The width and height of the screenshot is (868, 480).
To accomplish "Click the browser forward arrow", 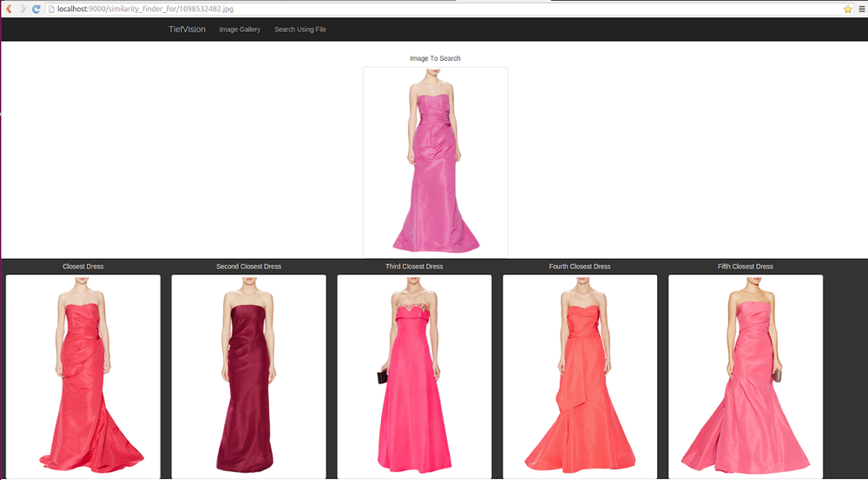I will 23,9.
